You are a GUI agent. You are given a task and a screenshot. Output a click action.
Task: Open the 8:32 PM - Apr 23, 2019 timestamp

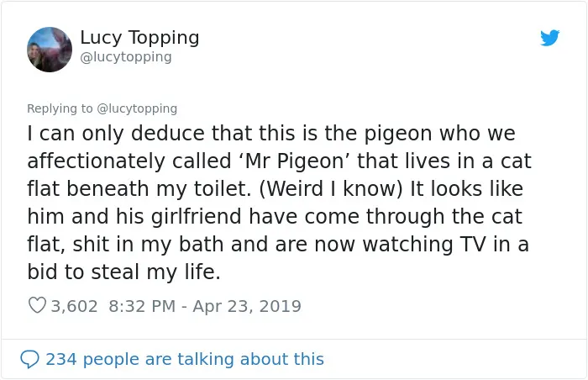coord(205,306)
